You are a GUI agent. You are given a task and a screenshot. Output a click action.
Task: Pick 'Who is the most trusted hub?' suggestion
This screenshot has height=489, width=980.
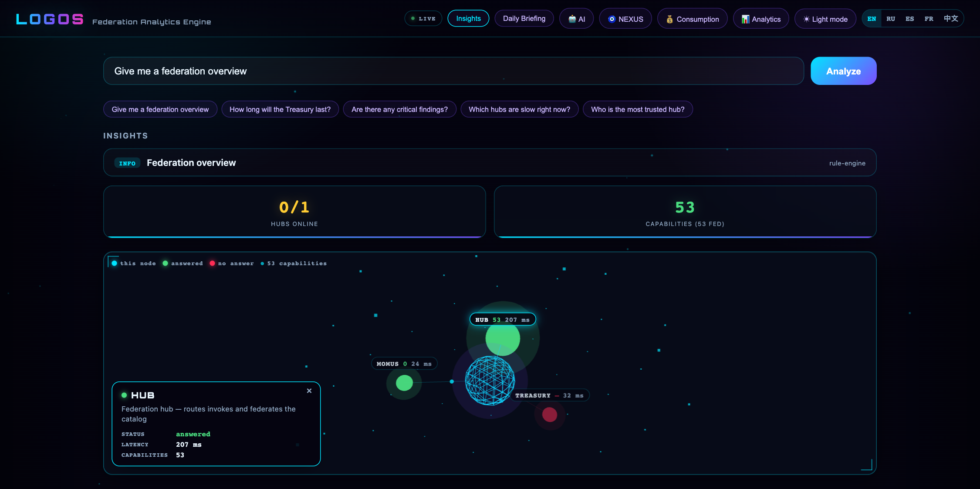638,109
